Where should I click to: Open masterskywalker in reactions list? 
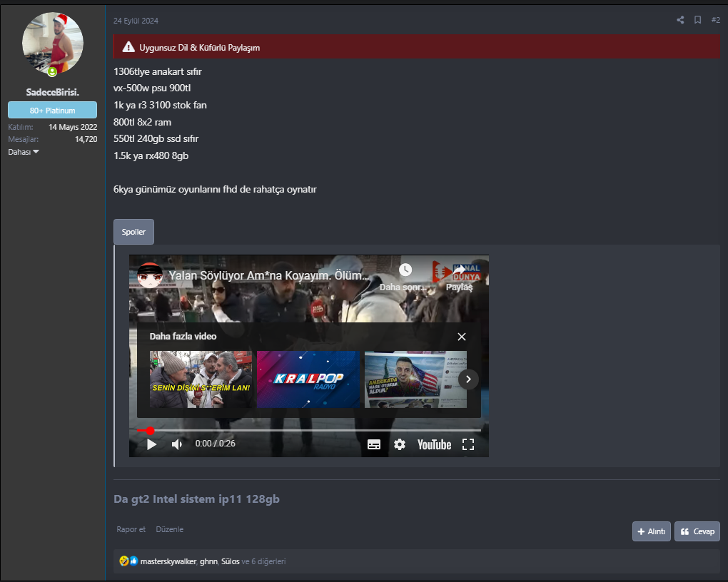168,561
